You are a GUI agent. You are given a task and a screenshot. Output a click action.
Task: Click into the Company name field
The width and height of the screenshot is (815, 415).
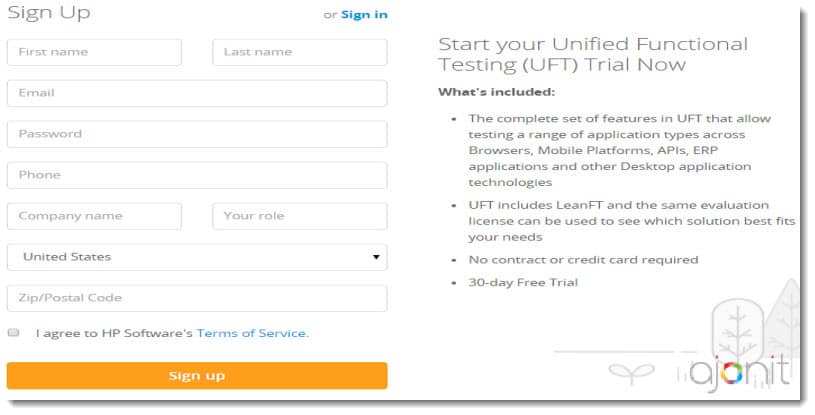pyautogui.click(x=94, y=216)
